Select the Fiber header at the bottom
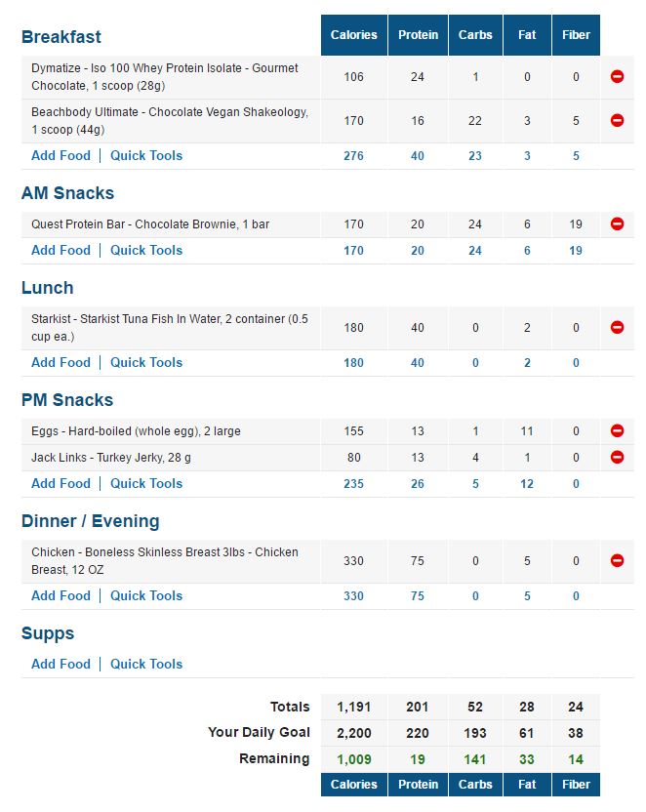Screen dimensions: 646x812 (576, 785)
